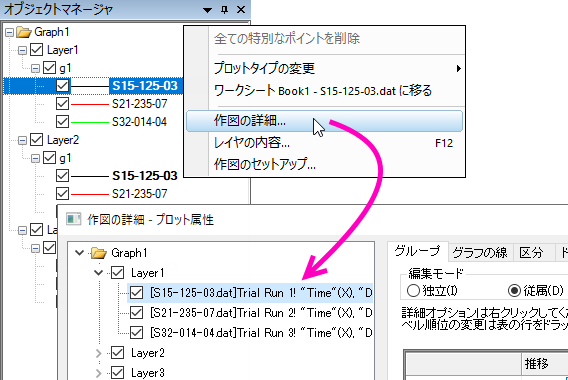Collapse Layer2 in Object Manager
This screenshot has height=380, width=568.
pyautogui.click(x=22, y=140)
